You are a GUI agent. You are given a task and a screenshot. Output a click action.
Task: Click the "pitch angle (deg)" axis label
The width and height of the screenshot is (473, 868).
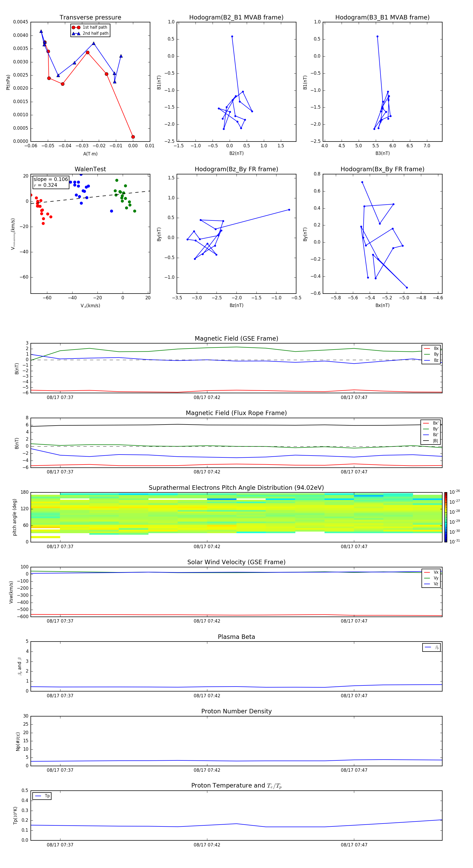[14, 517]
